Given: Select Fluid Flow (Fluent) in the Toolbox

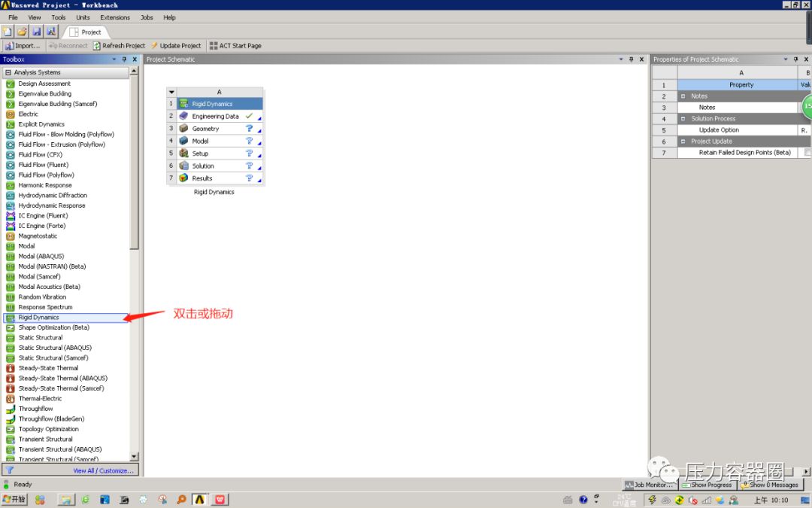Looking at the screenshot, I should coord(45,164).
